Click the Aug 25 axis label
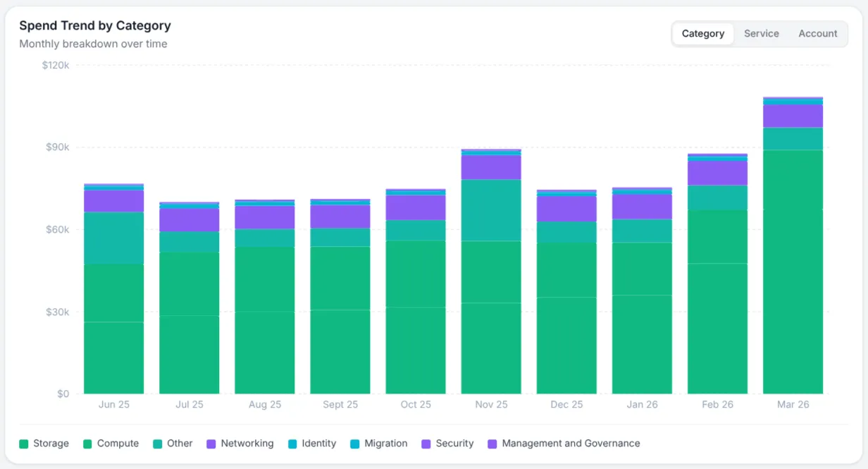This screenshot has width=868, height=469. [265, 405]
